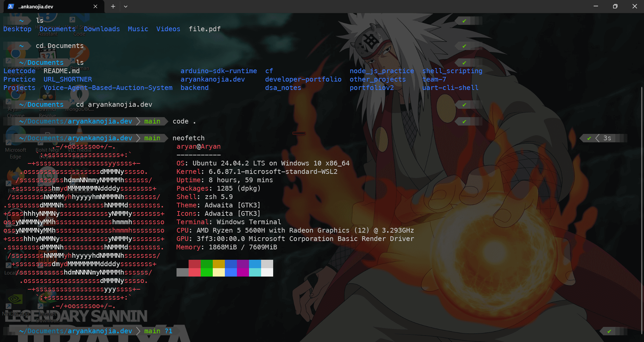Click the checkmark status beside the code . command
The width and height of the screenshot is (644, 342).
click(x=464, y=121)
